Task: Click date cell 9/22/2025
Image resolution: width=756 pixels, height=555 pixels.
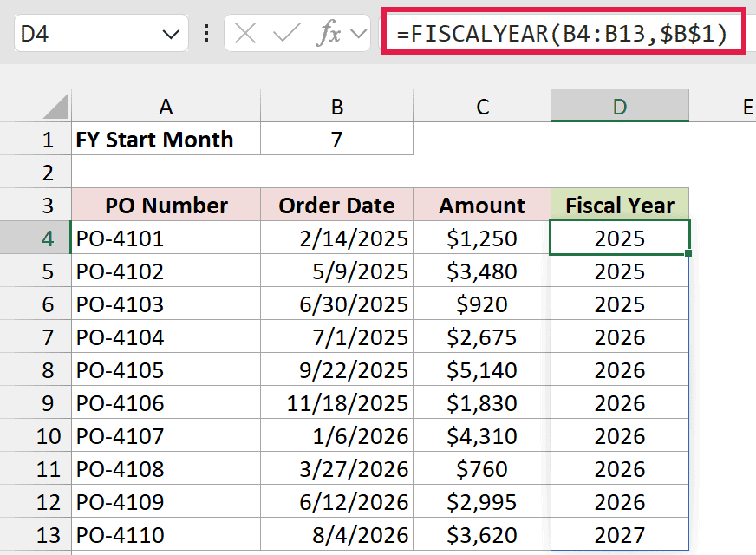Action: (x=337, y=369)
